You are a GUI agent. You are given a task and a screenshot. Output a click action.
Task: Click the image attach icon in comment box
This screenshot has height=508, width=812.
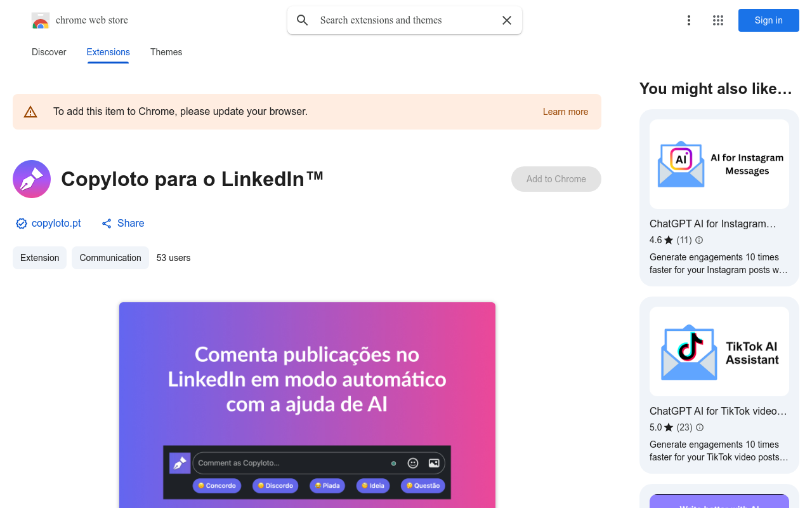click(x=434, y=464)
